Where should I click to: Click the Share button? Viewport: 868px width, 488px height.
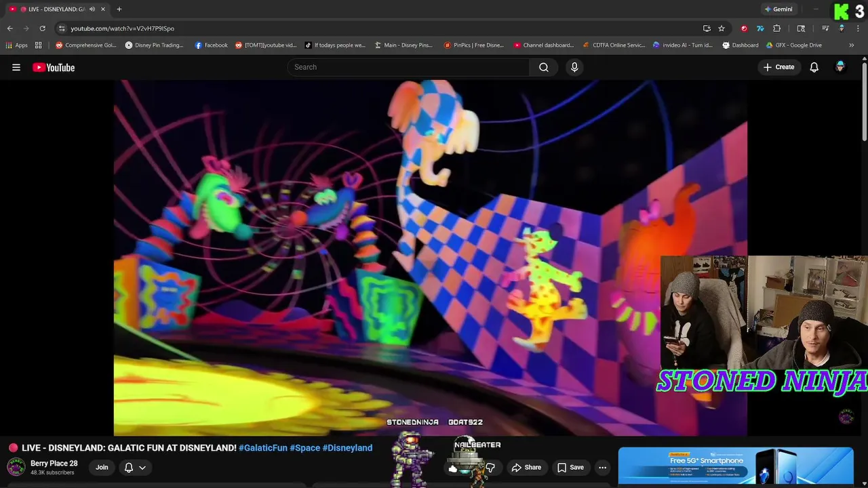click(526, 467)
